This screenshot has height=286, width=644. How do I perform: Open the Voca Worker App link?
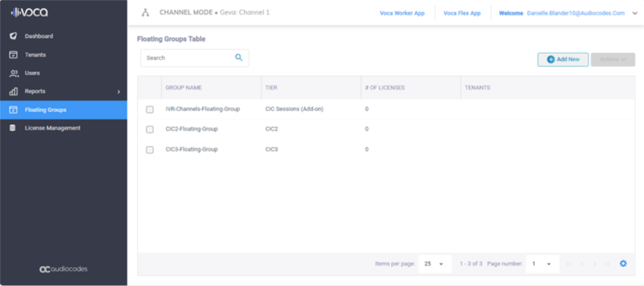point(402,13)
